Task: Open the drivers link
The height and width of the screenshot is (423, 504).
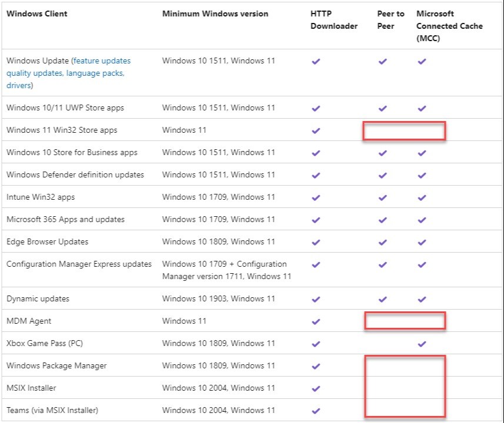Action: [19, 85]
